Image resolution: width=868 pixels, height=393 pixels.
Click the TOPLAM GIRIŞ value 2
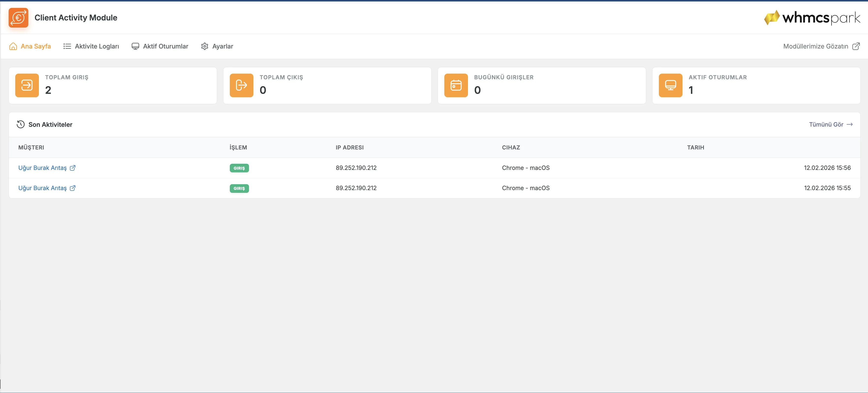click(48, 90)
